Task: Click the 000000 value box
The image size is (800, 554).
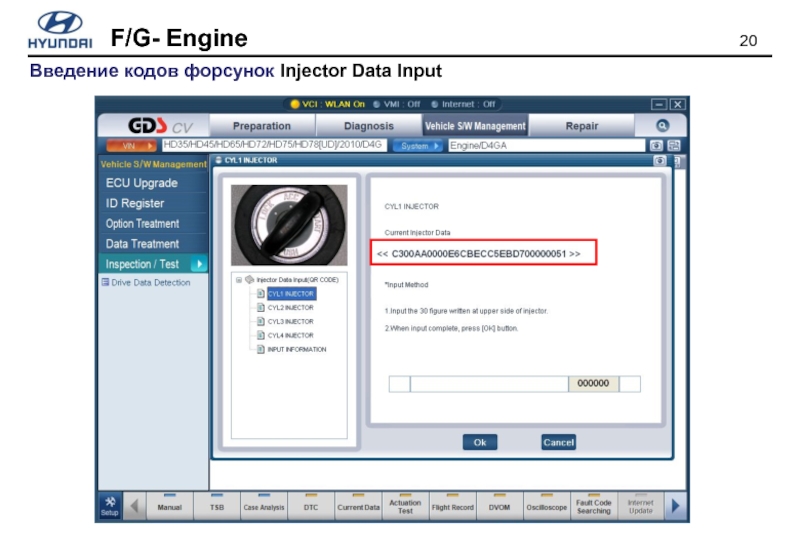Action: coord(593,384)
